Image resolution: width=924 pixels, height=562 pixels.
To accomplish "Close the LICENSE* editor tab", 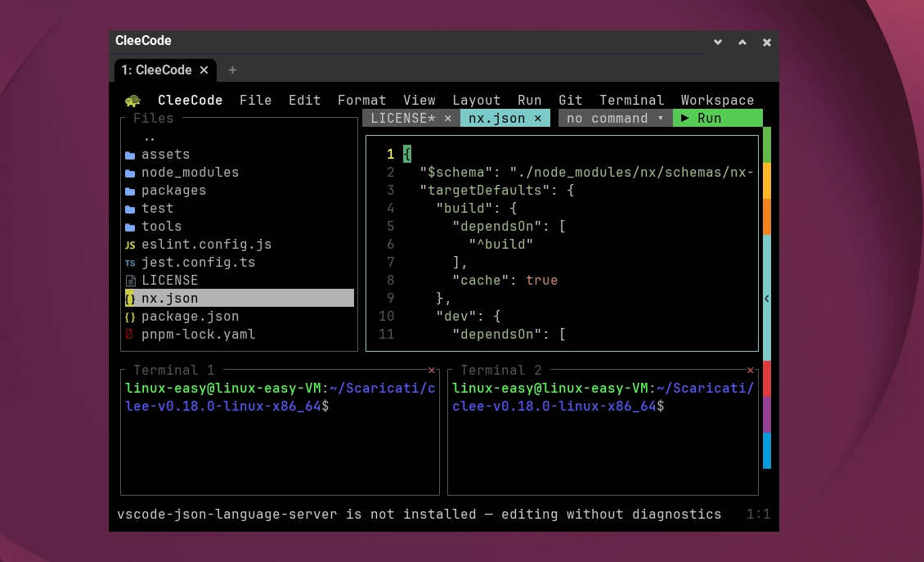I will click(x=448, y=119).
